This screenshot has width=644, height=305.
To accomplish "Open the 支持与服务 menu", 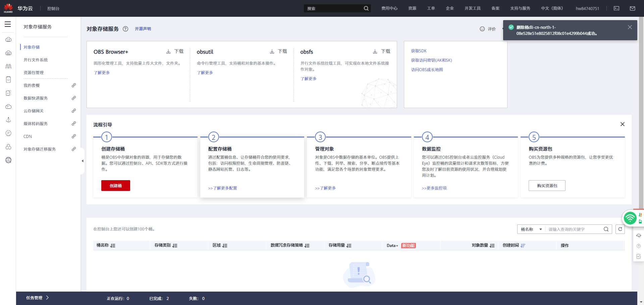I will coord(520,8).
